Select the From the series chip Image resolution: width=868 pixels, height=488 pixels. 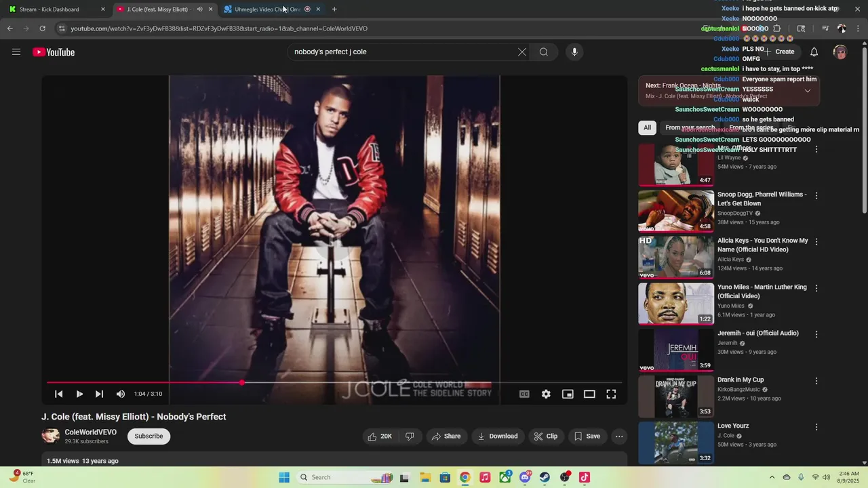click(751, 127)
